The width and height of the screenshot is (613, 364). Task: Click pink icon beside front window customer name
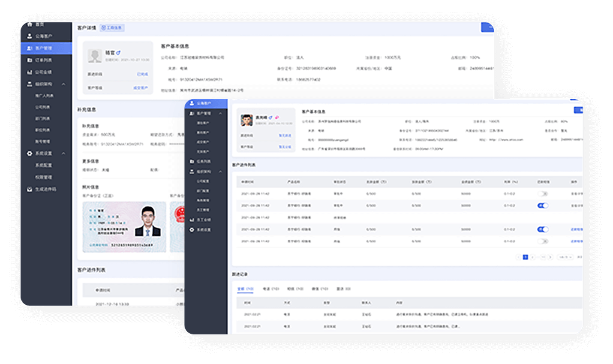point(277,117)
